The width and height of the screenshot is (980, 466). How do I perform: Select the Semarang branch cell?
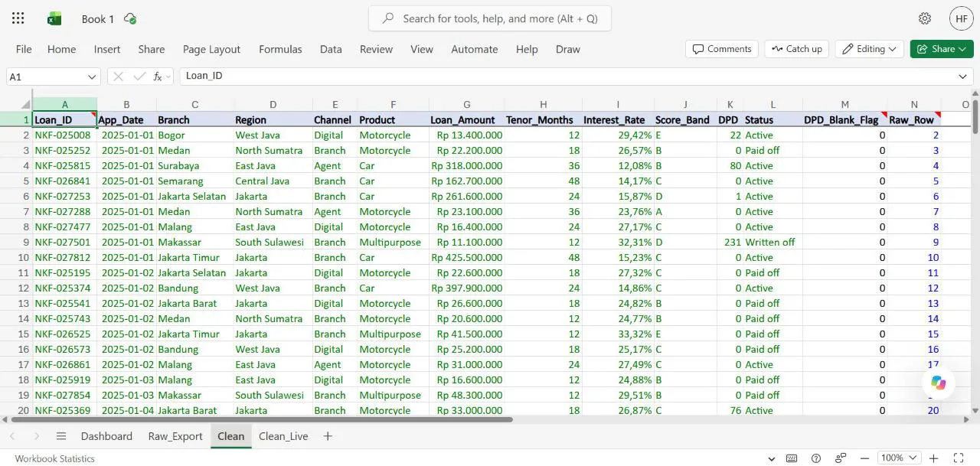tap(194, 181)
